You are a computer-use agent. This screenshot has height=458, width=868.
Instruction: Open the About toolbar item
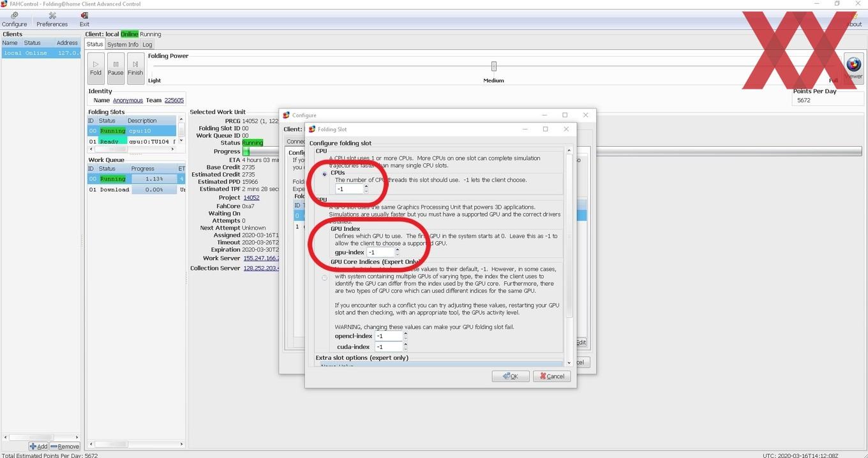(x=854, y=20)
